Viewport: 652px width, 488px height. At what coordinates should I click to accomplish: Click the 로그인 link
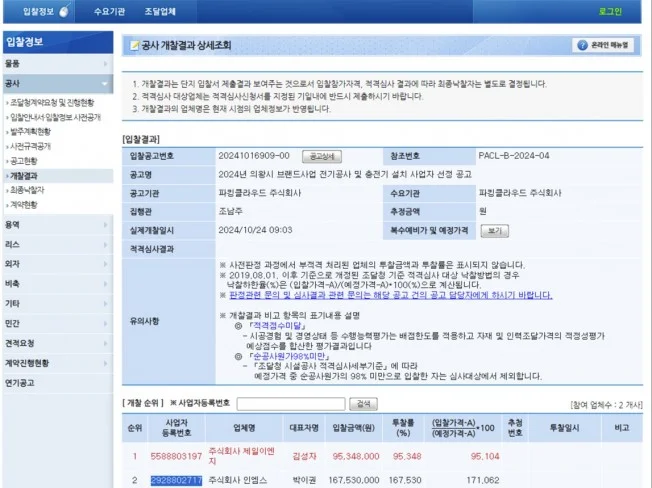610,12
